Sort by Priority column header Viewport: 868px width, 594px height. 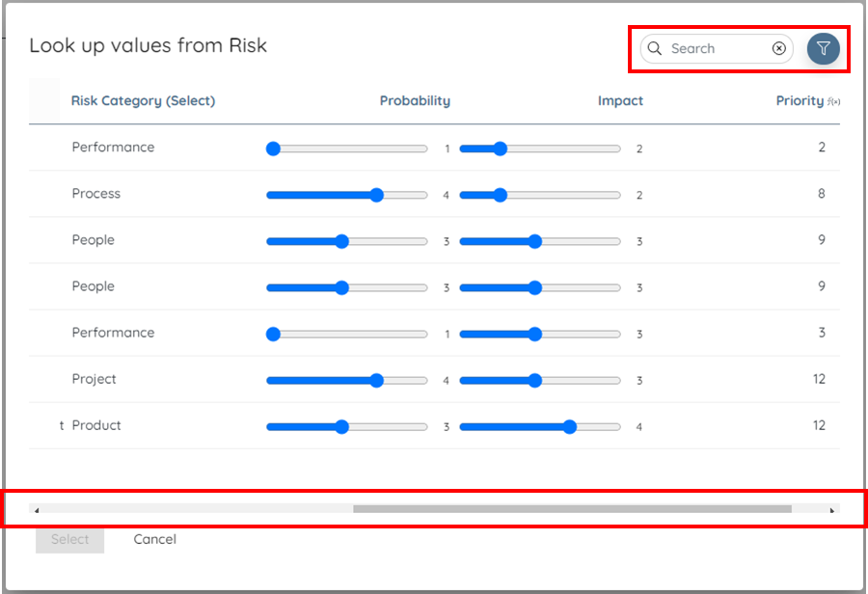point(800,100)
